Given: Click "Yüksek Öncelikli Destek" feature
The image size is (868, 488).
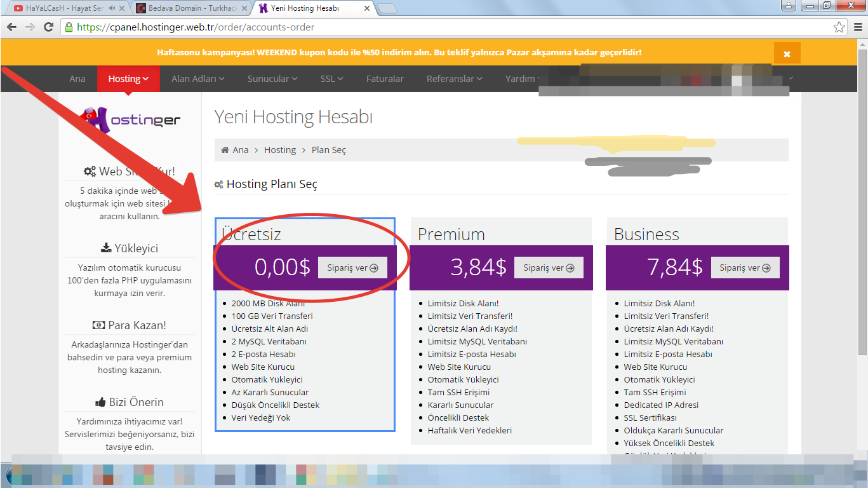Looking at the screenshot, I should pyautogui.click(x=669, y=443).
